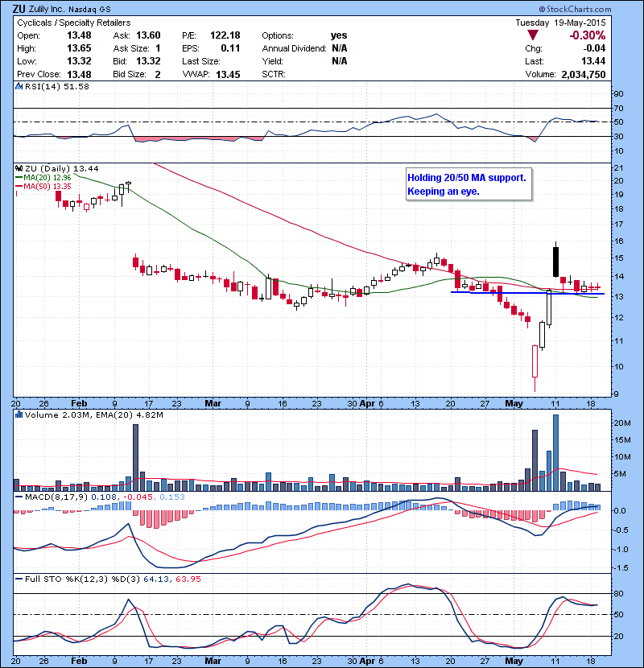
Task: Click the Cyclicals / Specialty Retailers sector text
Action: [x=74, y=23]
